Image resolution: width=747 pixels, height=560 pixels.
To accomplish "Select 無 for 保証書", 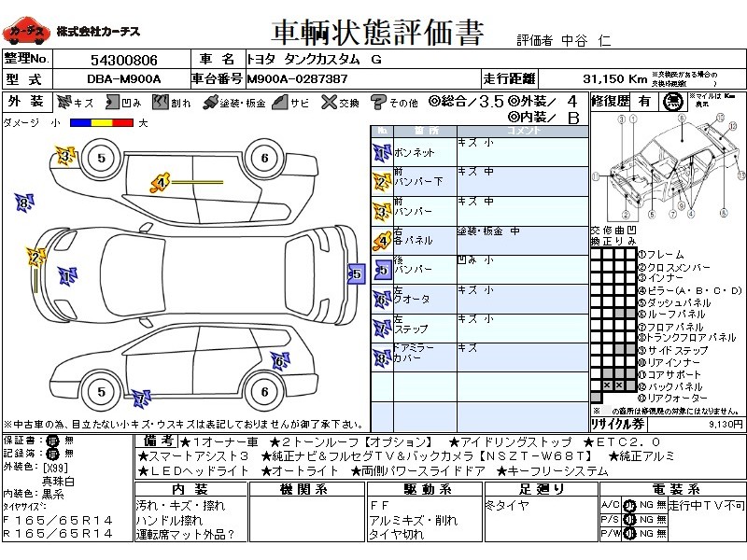I will coord(68,441).
